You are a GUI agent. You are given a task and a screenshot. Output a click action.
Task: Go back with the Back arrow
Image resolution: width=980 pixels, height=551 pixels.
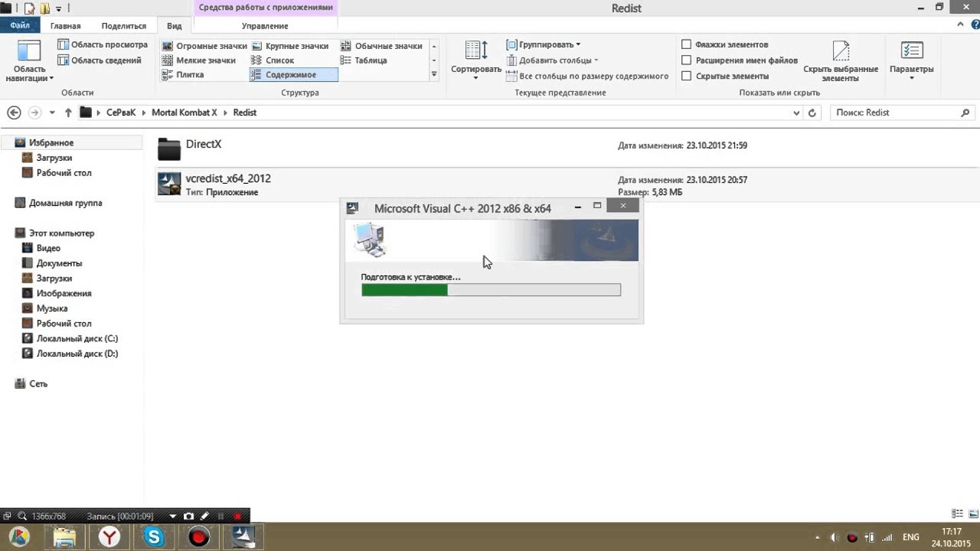14,112
